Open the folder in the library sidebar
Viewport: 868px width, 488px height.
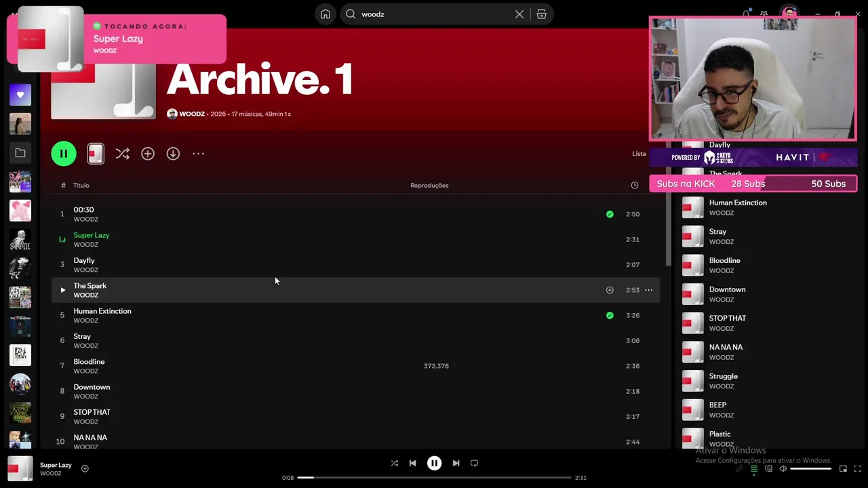click(x=20, y=153)
